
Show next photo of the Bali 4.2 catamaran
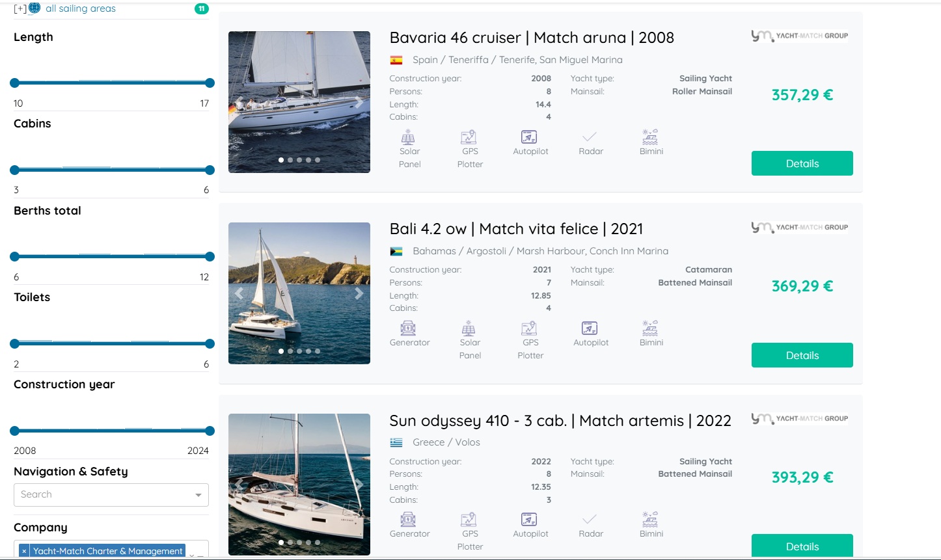359,293
